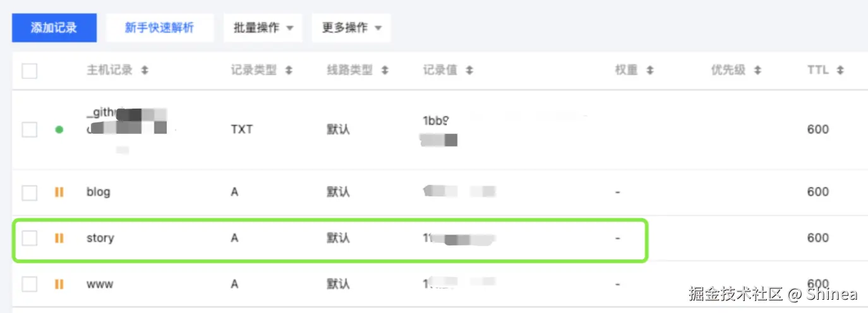868x313 pixels.
Task: Open 新手快速解析 quick setup
Action: 159,28
